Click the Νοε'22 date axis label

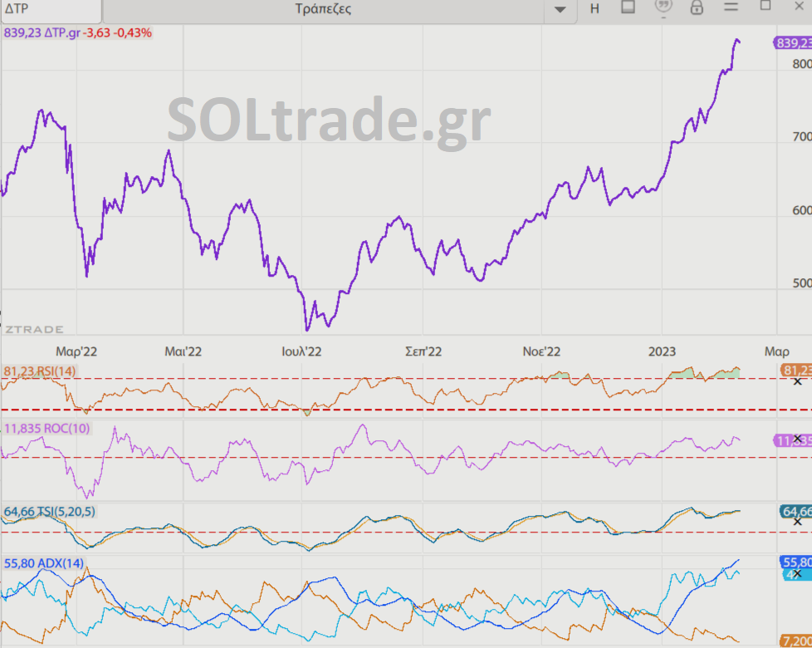541,351
